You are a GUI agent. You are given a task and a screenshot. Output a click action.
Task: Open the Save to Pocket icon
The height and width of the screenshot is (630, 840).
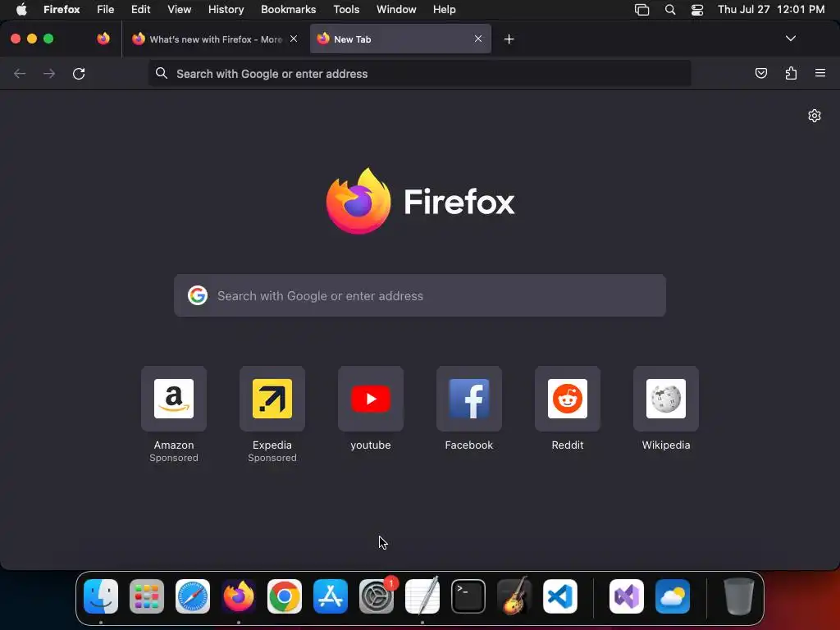[x=760, y=73]
